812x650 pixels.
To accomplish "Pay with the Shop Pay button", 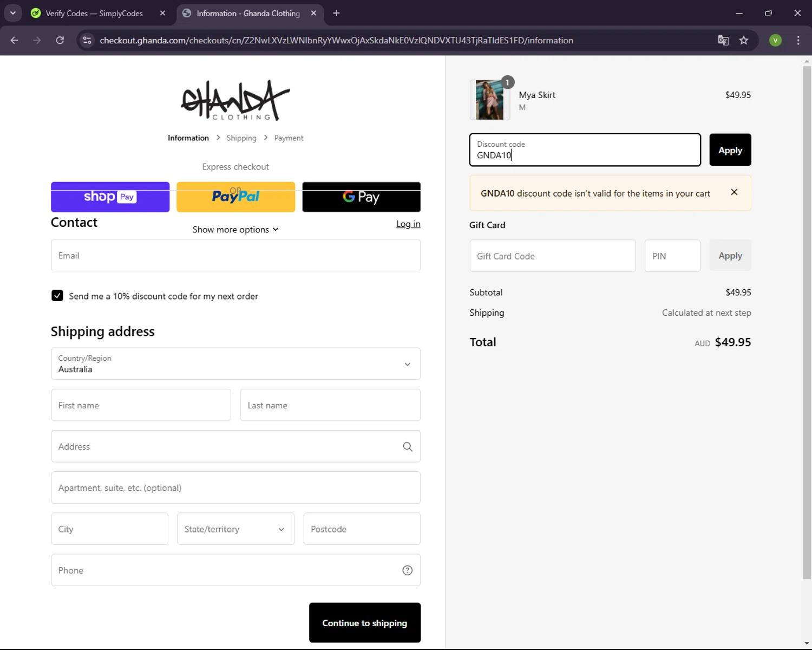I will click(x=110, y=197).
